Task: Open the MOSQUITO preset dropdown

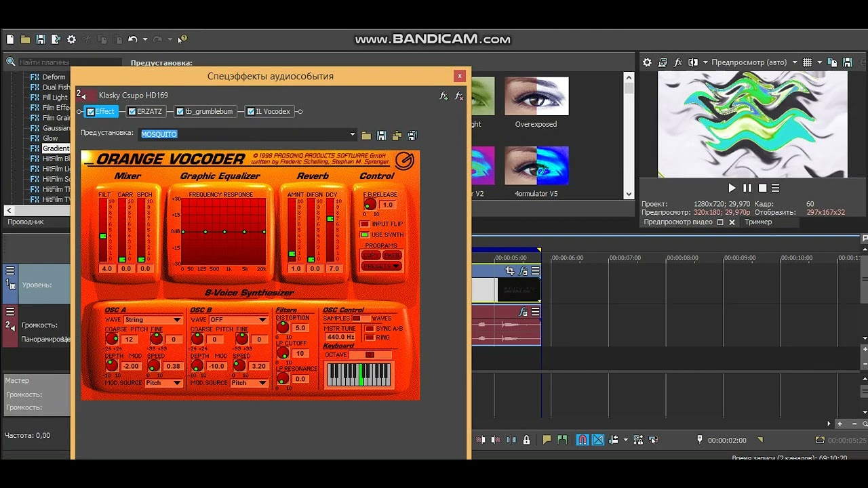Action: click(x=353, y=134)
